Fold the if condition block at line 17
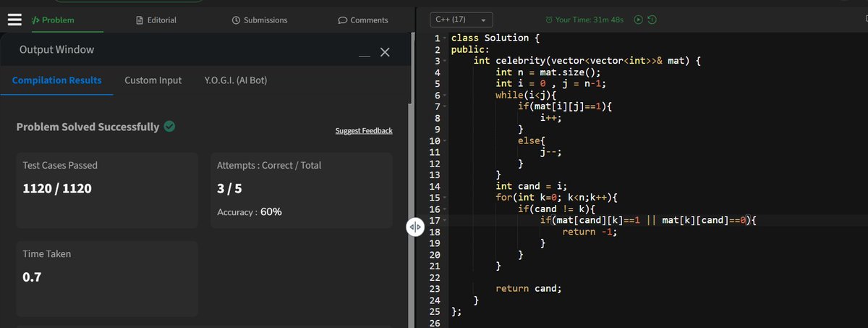This screenshot has height=328, width=868. pyautogui.click(x=446, y=221)
